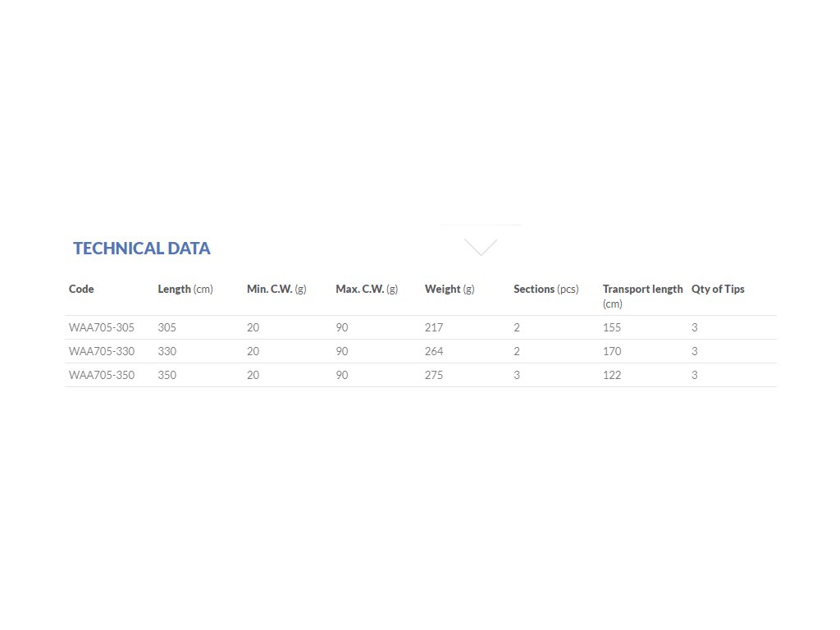This screenshot has width=840, height=630.
Task: Click the 170 transport length value
Action: (612, 351)
